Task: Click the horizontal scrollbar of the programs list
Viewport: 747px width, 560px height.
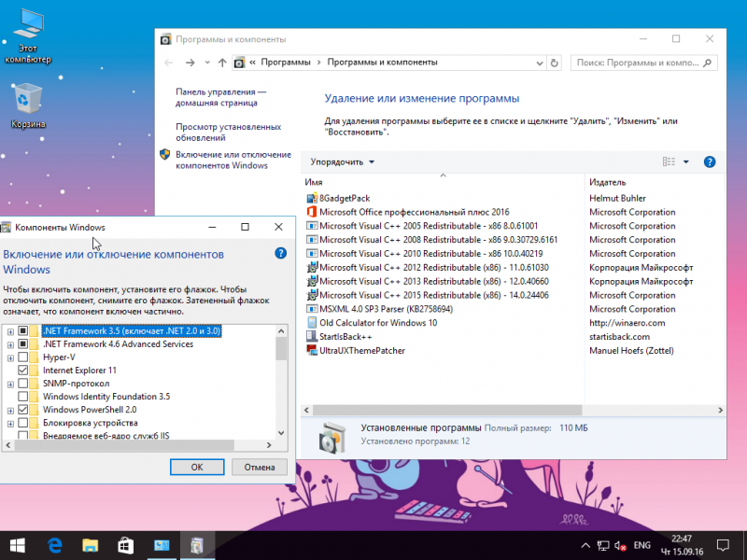Action: [447, 410]
